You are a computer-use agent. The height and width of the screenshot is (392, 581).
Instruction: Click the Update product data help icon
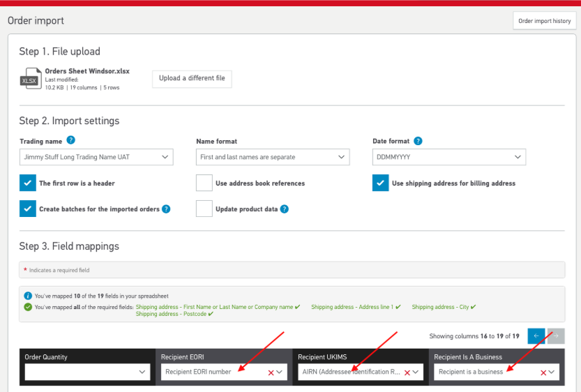click(x=285, y=209)
